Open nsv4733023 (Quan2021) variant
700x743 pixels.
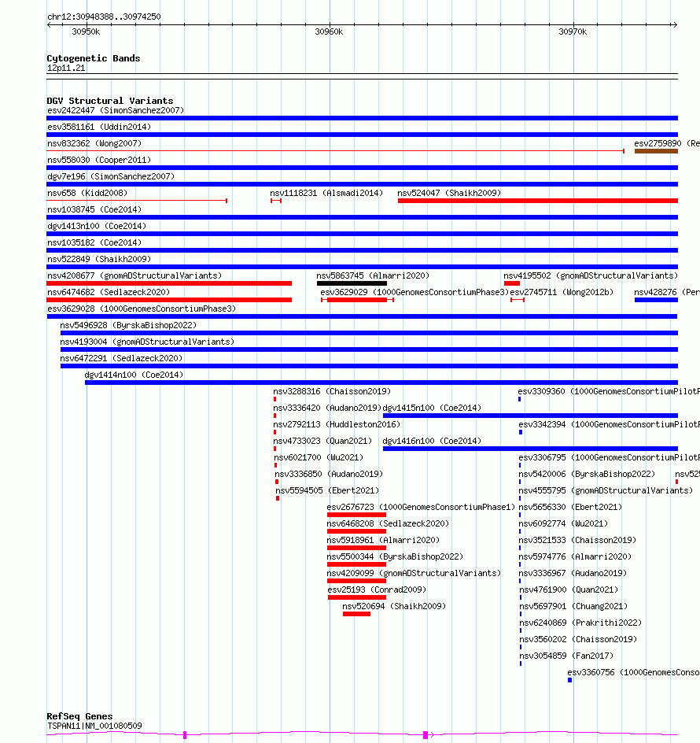(323, 442)
